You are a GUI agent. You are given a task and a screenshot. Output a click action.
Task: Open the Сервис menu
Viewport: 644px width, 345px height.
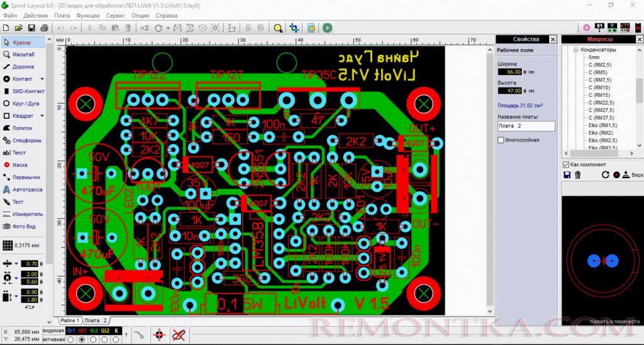click(x=116, y=15)
